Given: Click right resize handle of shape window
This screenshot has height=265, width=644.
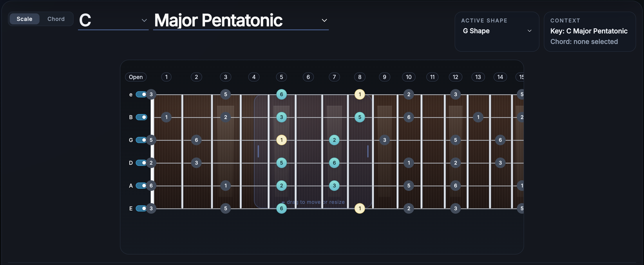Looking at the screenshot, I should [368, 151].
